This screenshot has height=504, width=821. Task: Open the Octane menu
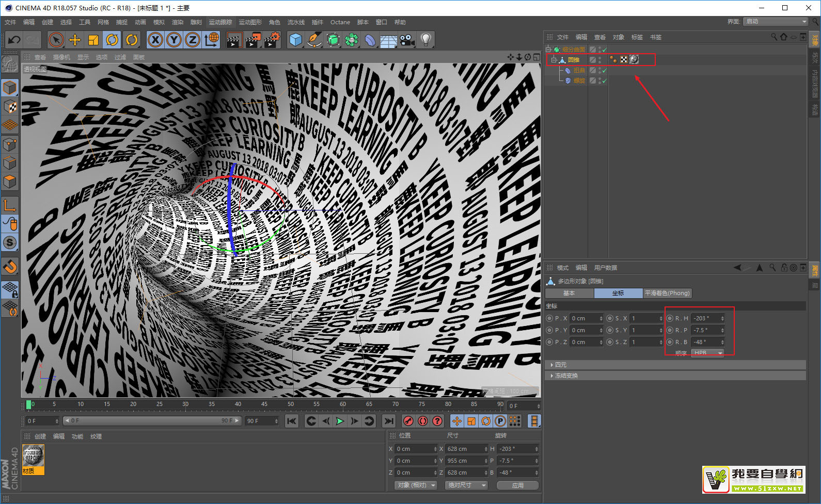pyautogui.click(x=340, y=22)
